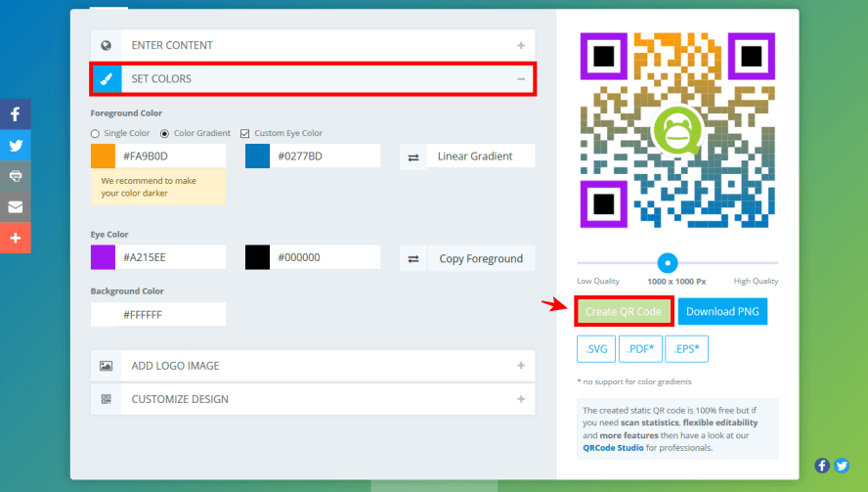Swap the eye colors using arrows icon
This screenshot has height=492, width=868.
(412, 258)
